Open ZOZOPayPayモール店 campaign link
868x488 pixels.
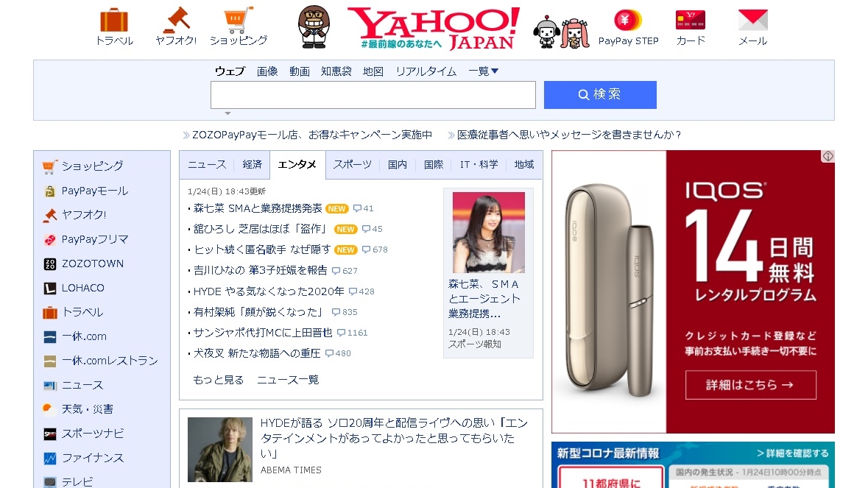(311, 135)
